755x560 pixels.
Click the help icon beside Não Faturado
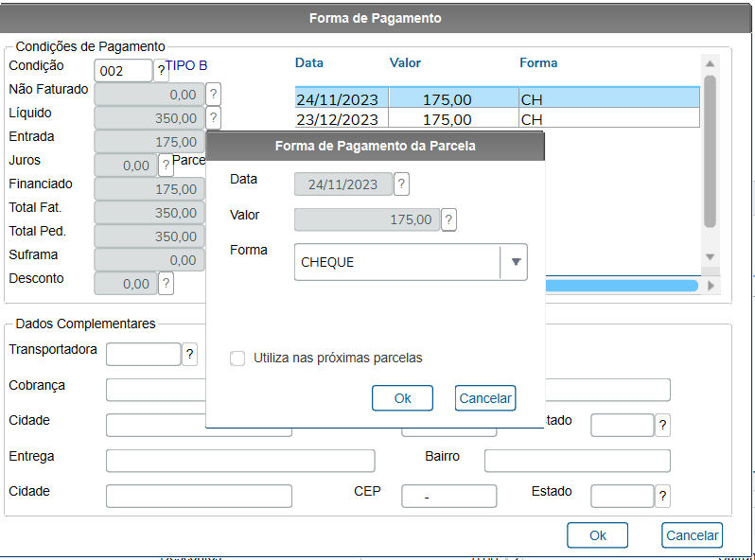pyautogui.click(x=214, y=95)
